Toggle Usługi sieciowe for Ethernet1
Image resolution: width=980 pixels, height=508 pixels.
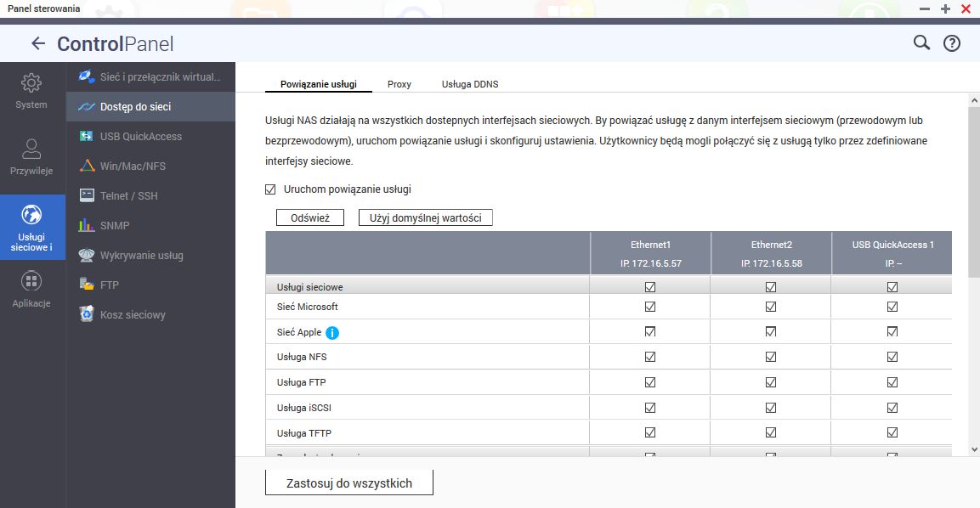(x=650, y=287)
